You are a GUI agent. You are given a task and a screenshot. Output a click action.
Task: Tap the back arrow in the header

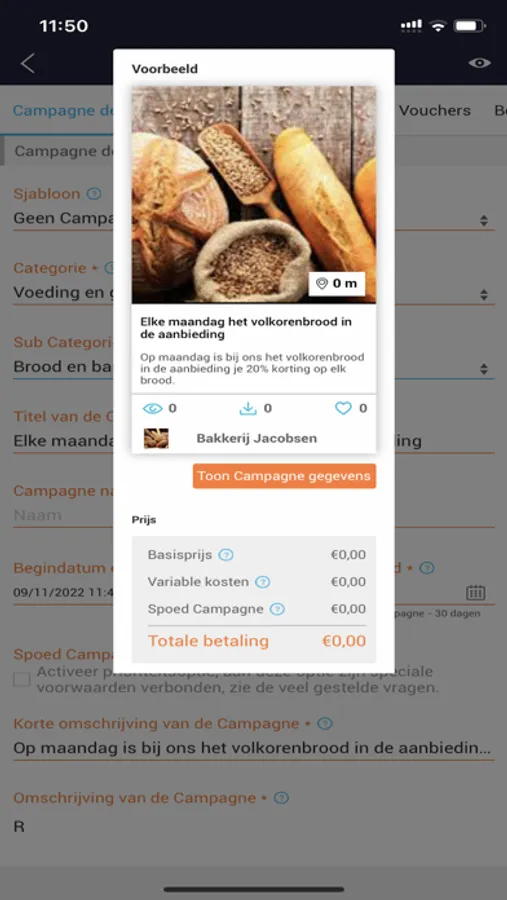point(28,63)
